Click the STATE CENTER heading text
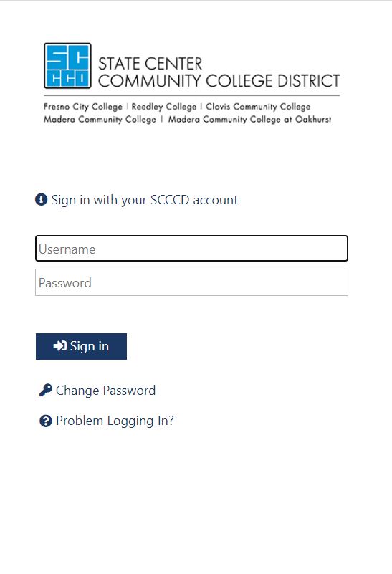This screenshot has width=392, height=574. point(150,64)
